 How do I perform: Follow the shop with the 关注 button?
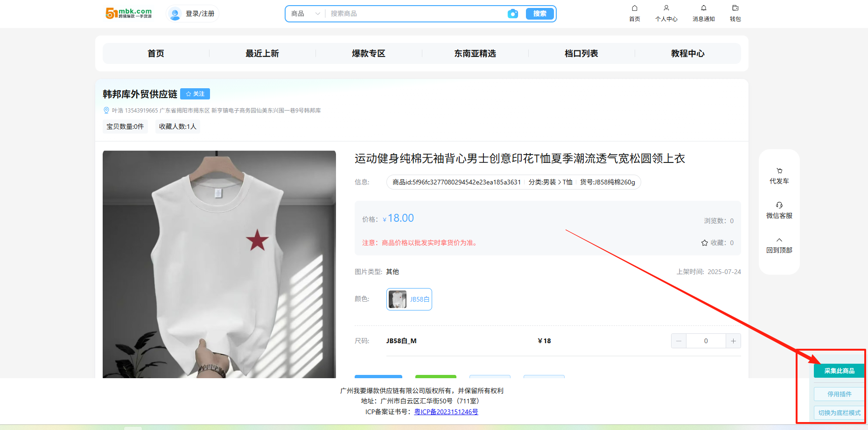click(x=195, y=94)
